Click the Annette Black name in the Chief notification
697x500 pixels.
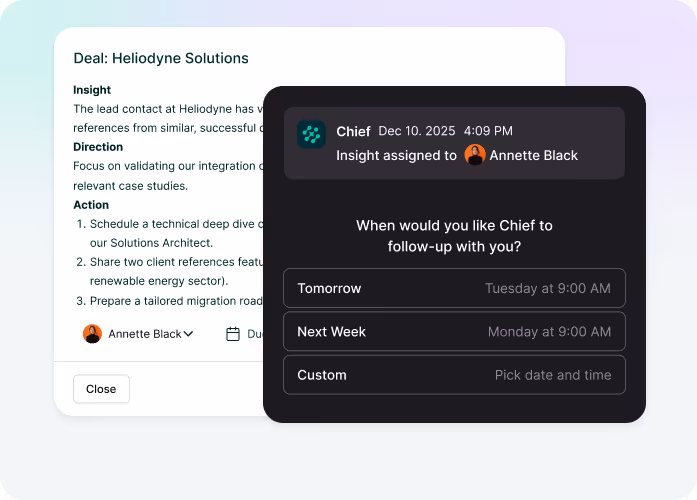click(x=533, y=155)
